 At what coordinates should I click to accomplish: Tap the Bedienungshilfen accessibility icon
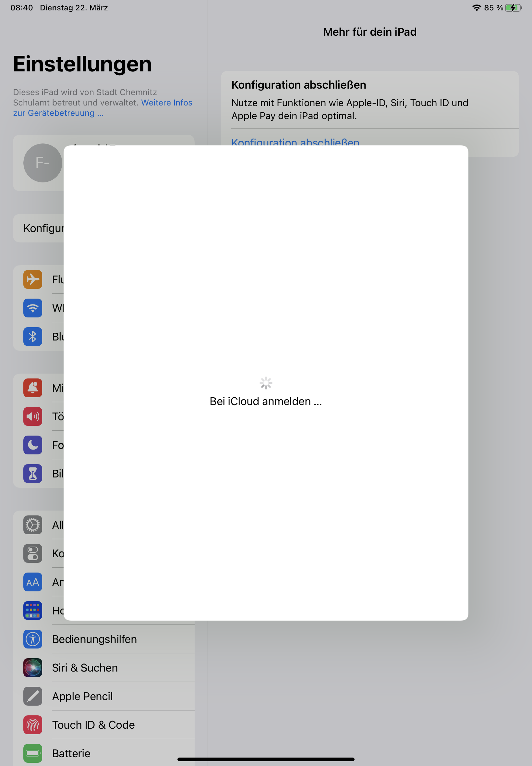(33, 639)
